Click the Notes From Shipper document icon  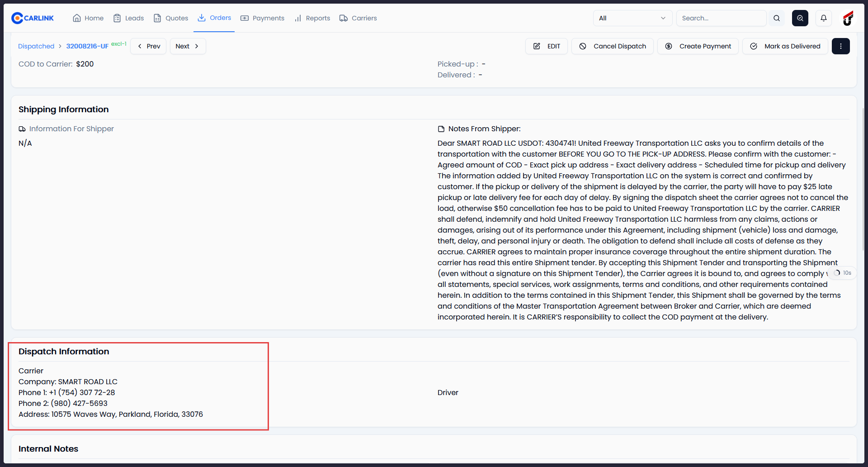coord(441,129)
